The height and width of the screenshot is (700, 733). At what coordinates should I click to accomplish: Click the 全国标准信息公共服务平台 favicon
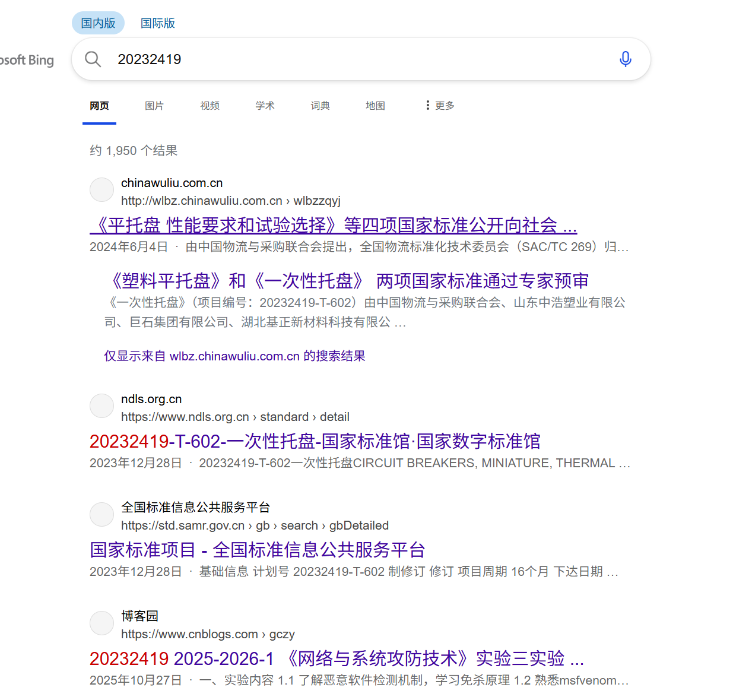point(101,514)
